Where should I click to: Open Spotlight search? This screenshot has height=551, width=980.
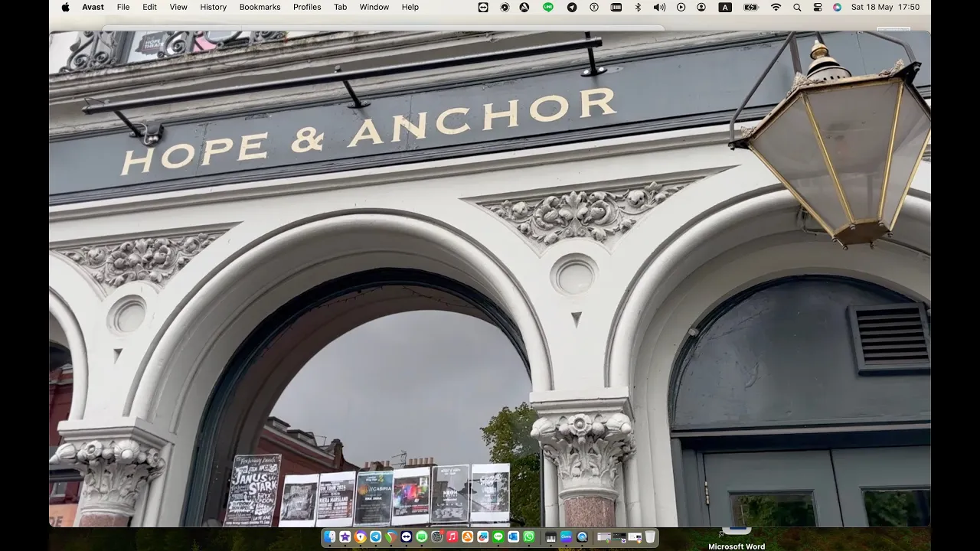pos(797,7)
